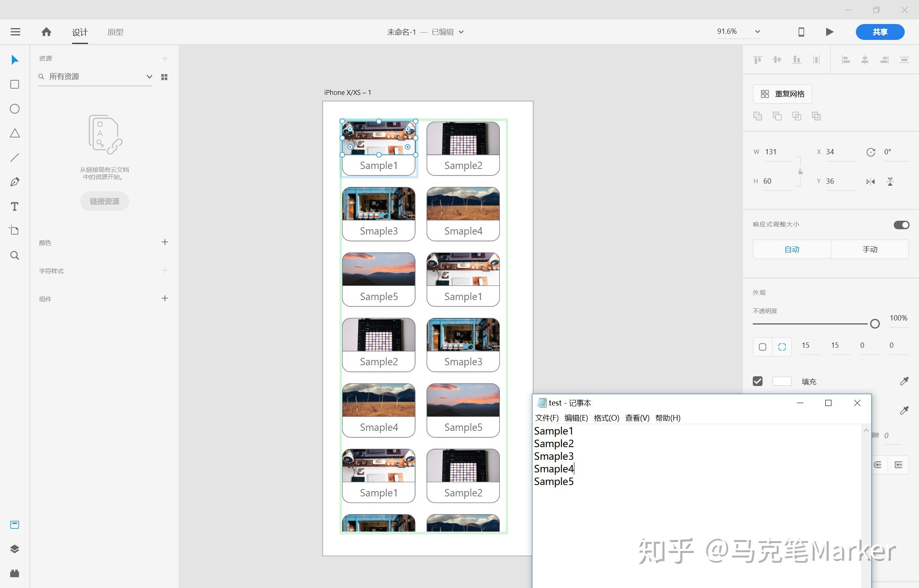Switch to the 原型 tab
The width and height of the screenshot is (919, 588).
coord(116,32)
